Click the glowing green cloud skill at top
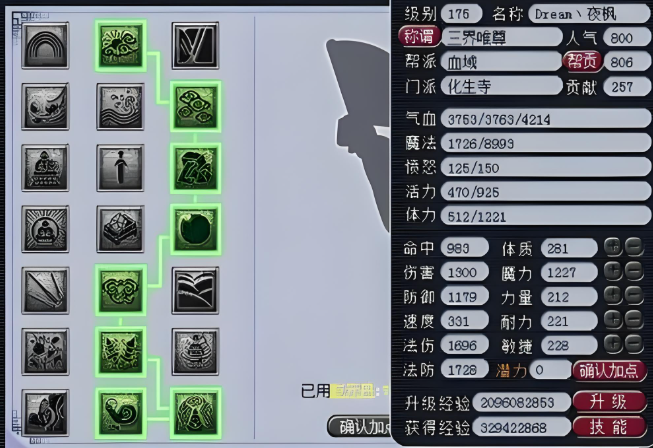Image resolution: width=653 pixels, height=448 pixels. 120,45
